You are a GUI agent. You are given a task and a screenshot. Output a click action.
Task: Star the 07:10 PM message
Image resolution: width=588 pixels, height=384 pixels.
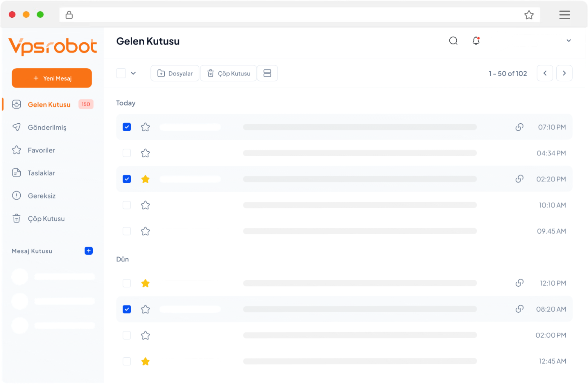145,127
